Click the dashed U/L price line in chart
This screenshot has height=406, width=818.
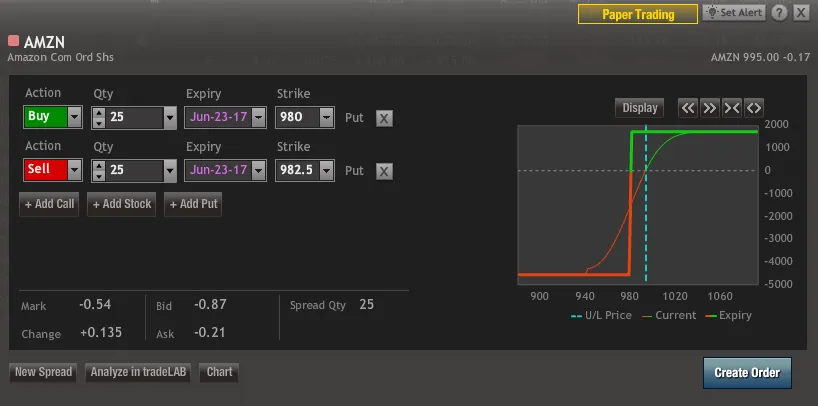[646, 205]
